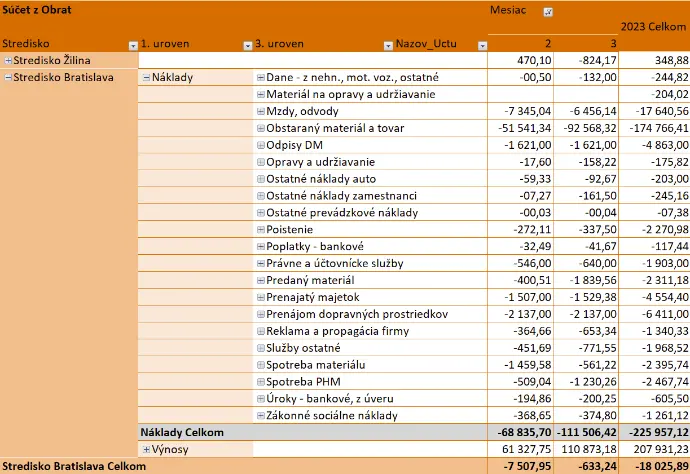Expand the Služby ostatné row
This screenshot has width=690, height=474.
(x=261, y=348)
